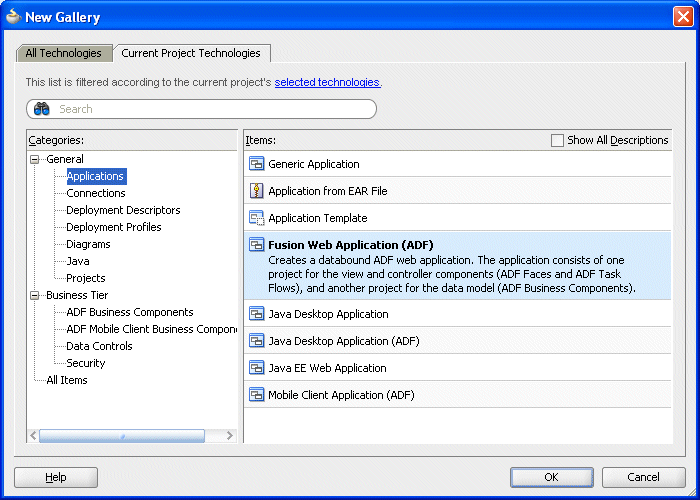
Task: Select Java EE Web Application text
Action: pos(327,368)
